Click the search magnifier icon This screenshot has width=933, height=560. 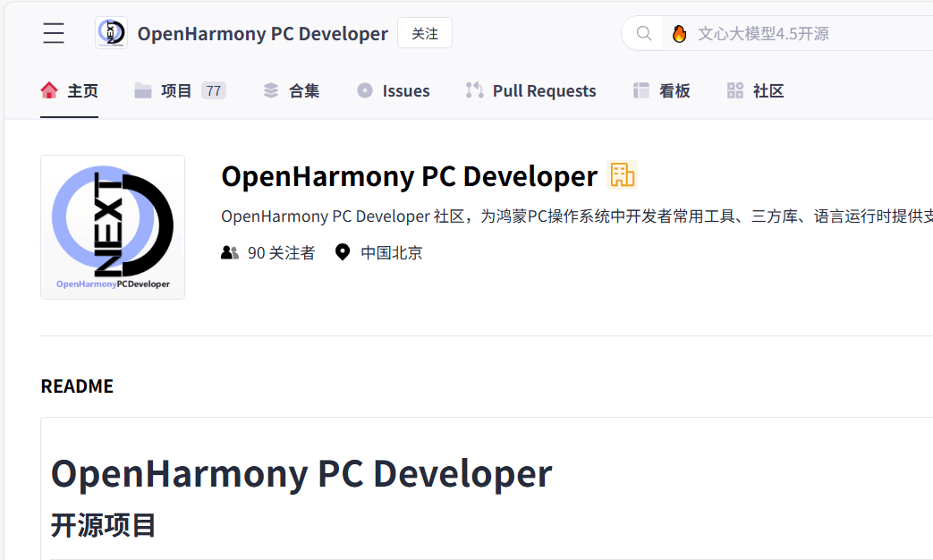coord(644,33)
